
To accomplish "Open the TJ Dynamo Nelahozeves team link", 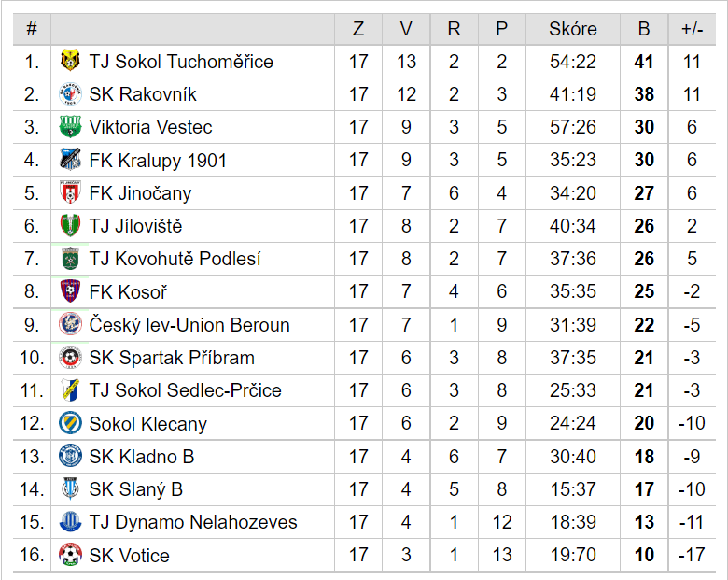I will tap(193, 522).
